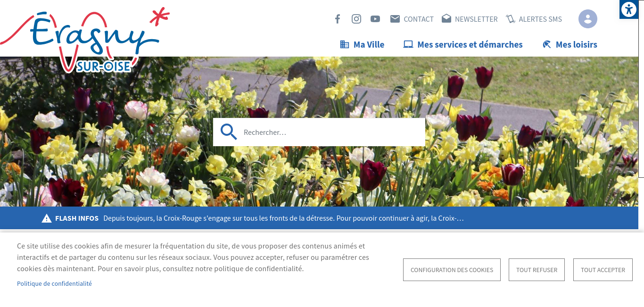644x307 pixels.
Task: Click the user account avatar icon
Action: tap(587, 19)
